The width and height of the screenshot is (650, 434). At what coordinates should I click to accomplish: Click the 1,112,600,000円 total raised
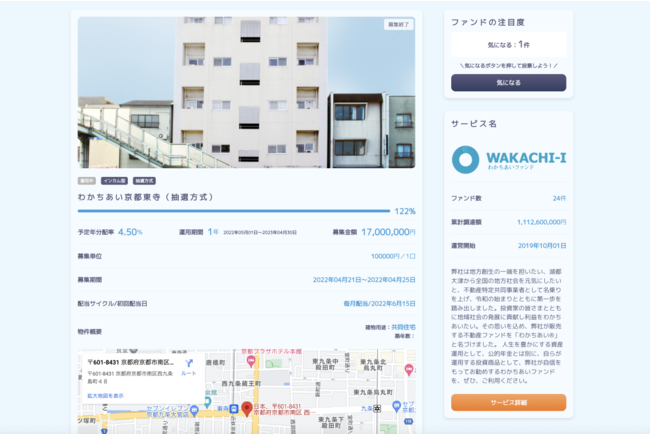click(x=541, y=222)
